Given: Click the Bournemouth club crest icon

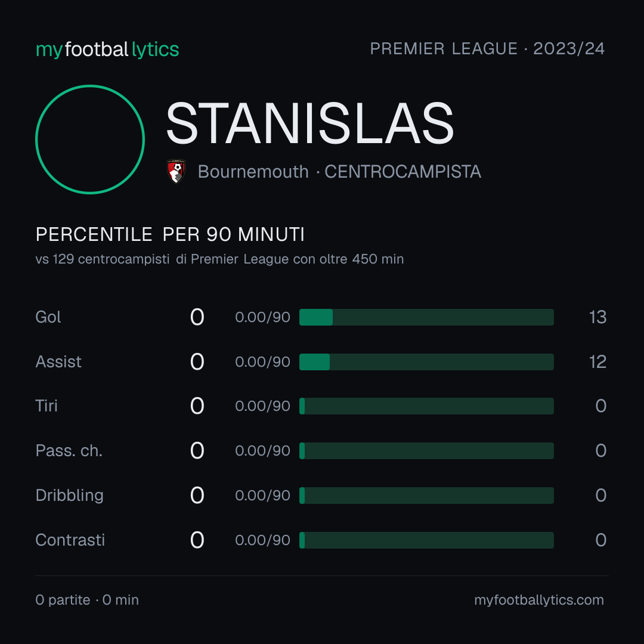Looking at the screenshot, I should pos(177,171).
